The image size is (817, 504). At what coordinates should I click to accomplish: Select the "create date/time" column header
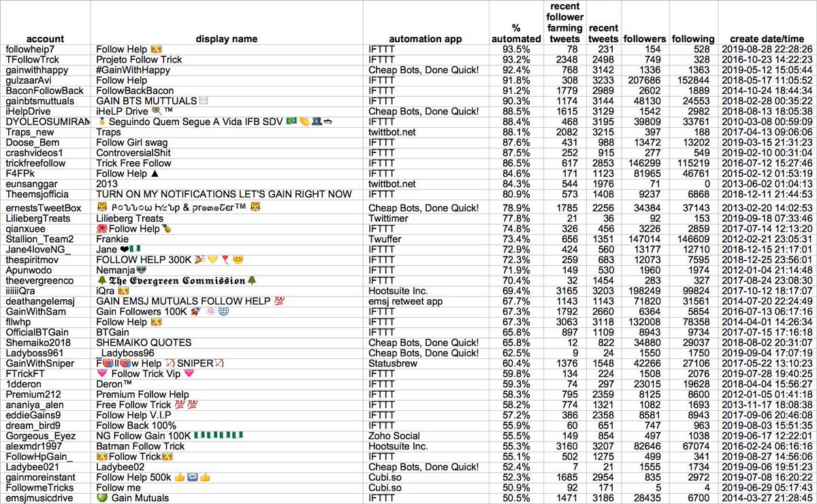coord(765,39)
